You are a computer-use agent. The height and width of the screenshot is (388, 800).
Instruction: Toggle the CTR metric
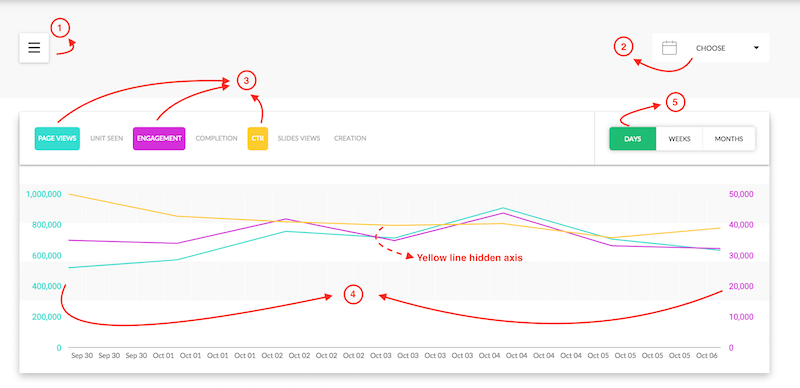258,138
